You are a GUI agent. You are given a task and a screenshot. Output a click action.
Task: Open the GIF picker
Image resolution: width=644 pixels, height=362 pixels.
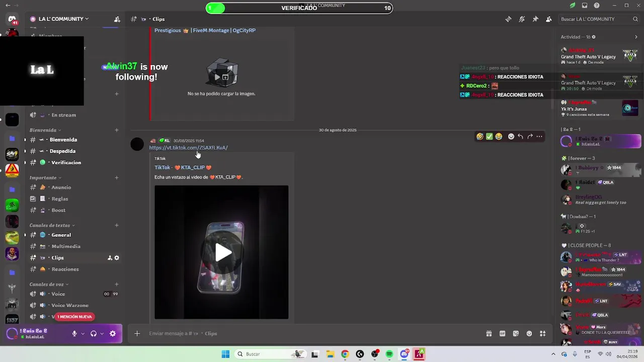502,333
